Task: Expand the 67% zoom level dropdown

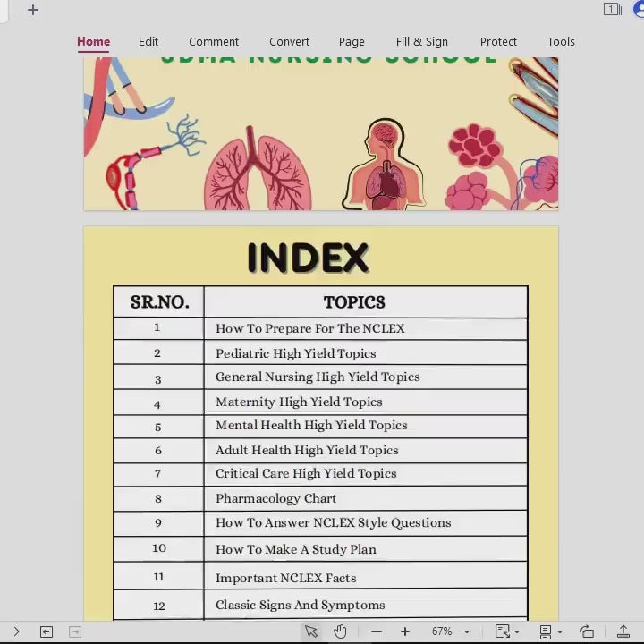Action: point(467,631)
